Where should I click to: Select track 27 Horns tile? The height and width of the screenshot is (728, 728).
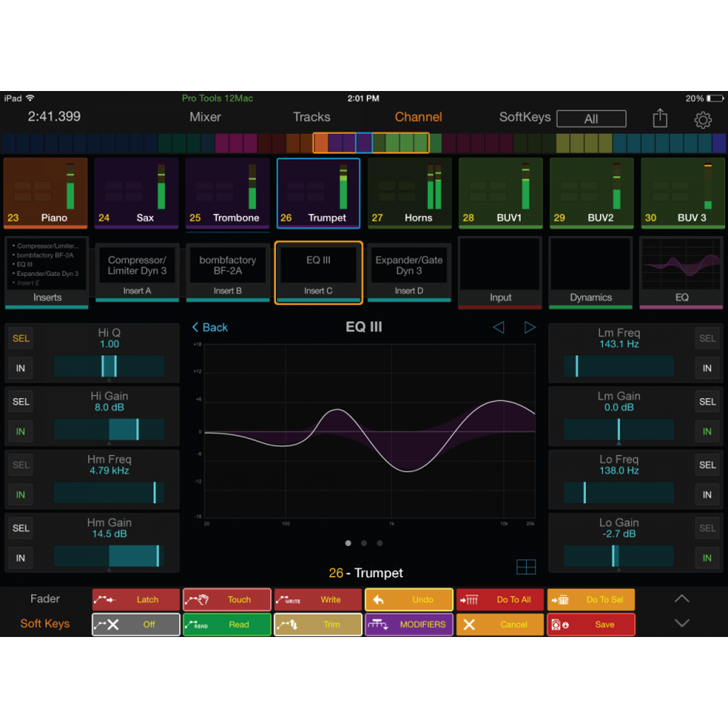pyautogui.click(x=409, y=193)
